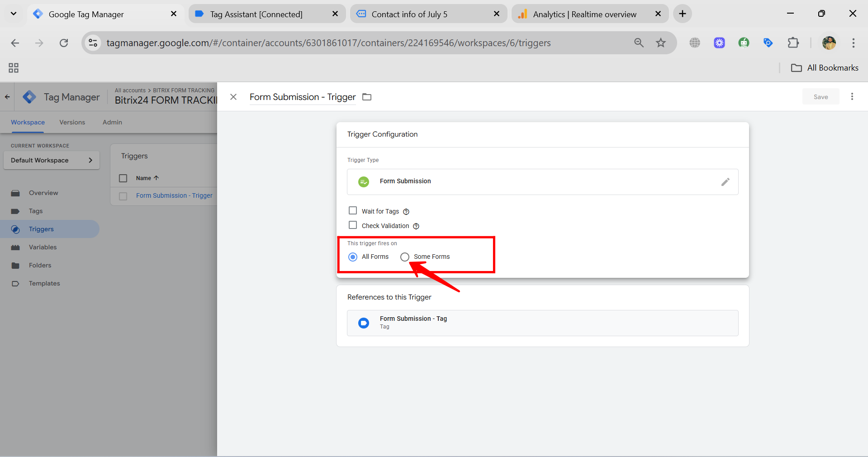The height and width of the screenshot is (457, 868).
Task: Switch to the Admin tab
Action: 112,123
